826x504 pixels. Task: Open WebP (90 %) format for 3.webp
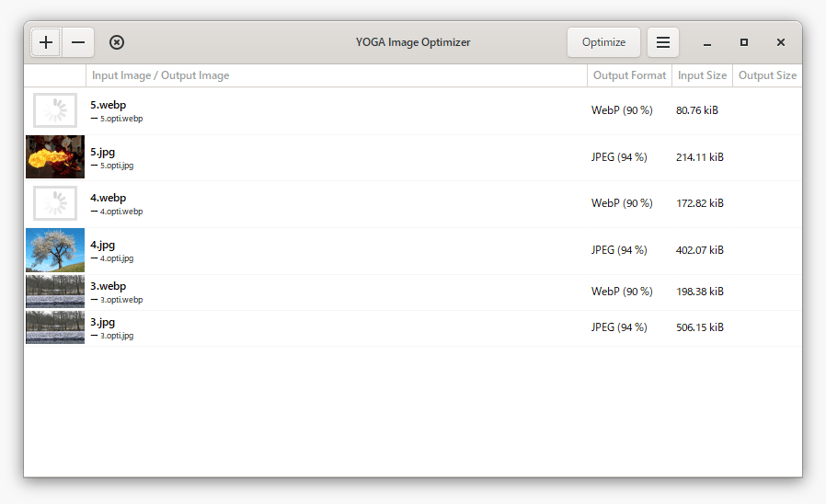click(x=622, y=292)
